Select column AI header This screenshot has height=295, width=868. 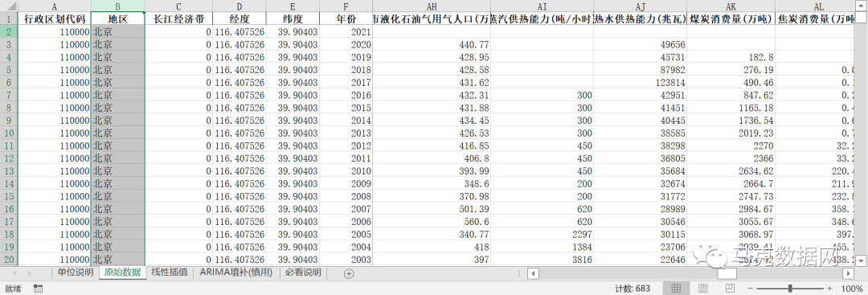click(x=542, y=6)
